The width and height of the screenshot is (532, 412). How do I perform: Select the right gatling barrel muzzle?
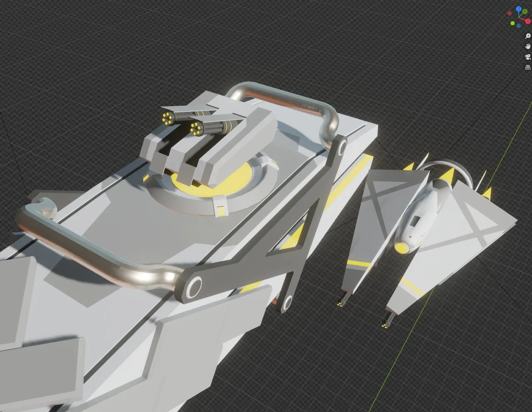[x=196, y=128]
